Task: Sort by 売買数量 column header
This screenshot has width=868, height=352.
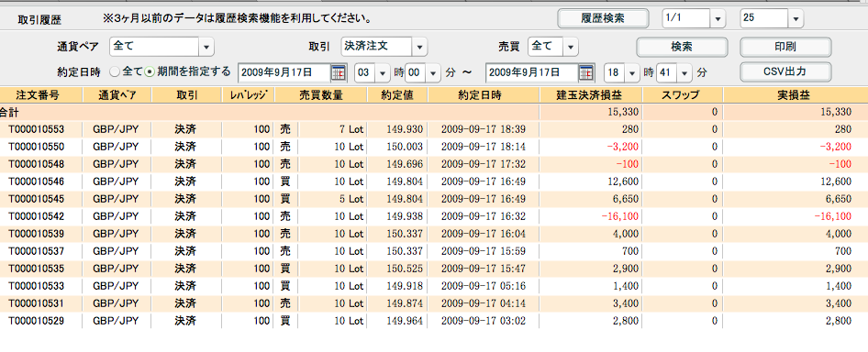Action: [x=320, y=94]
